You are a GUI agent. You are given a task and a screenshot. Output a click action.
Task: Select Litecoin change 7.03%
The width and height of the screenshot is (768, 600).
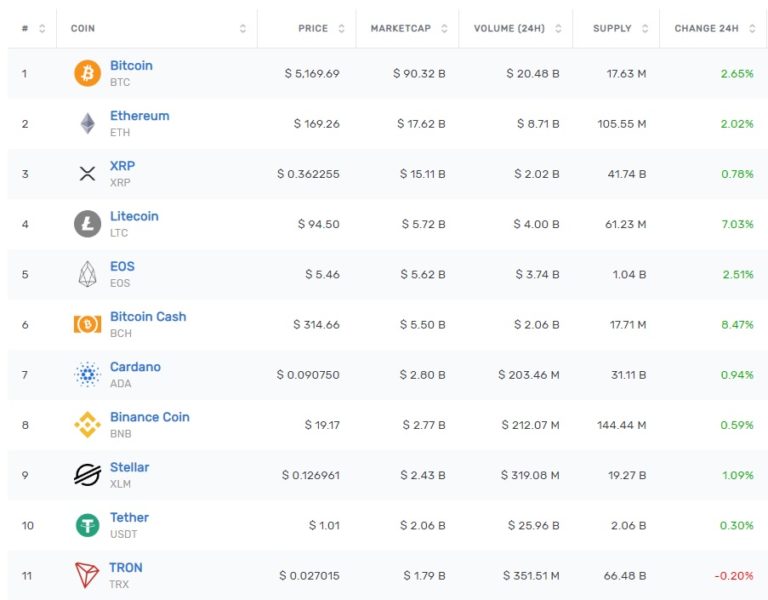click(x=737, y=224)
